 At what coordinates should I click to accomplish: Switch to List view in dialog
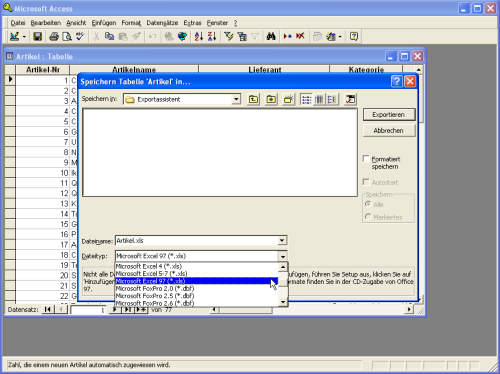coord(306,99)
